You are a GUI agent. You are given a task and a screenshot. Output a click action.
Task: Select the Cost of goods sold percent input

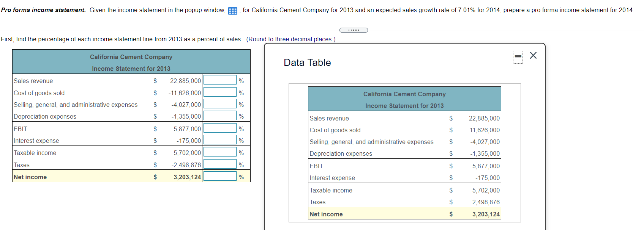click(220, 92)
